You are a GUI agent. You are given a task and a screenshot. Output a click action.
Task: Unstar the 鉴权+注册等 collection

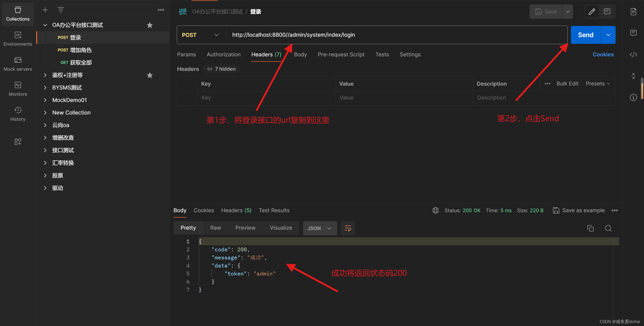pyautogui.click(x=150, y=75)
